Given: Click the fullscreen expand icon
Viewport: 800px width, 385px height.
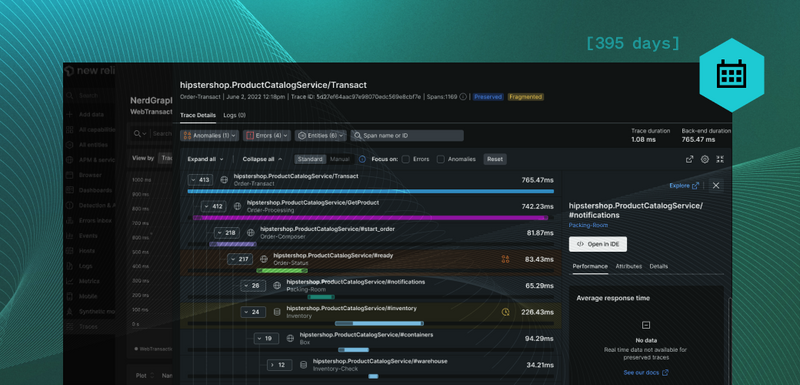Looking at the screenshot, I should [720, 159].
